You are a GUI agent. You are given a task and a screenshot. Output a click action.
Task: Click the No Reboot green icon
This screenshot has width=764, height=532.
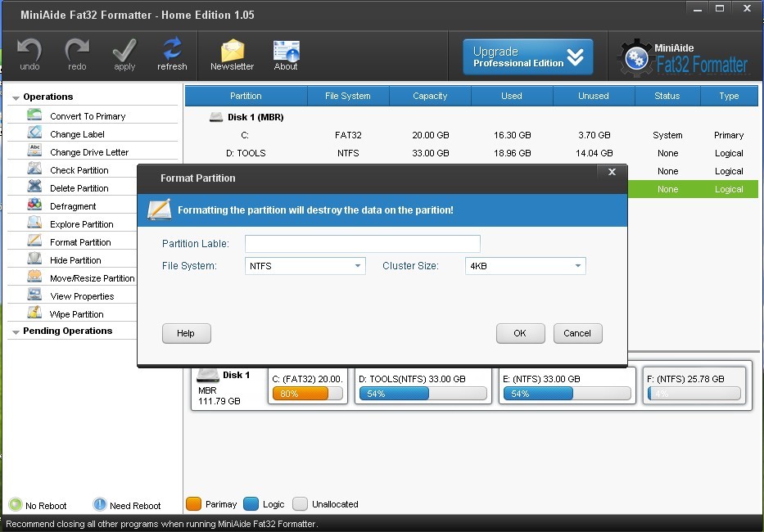click(x=15, y=505)
